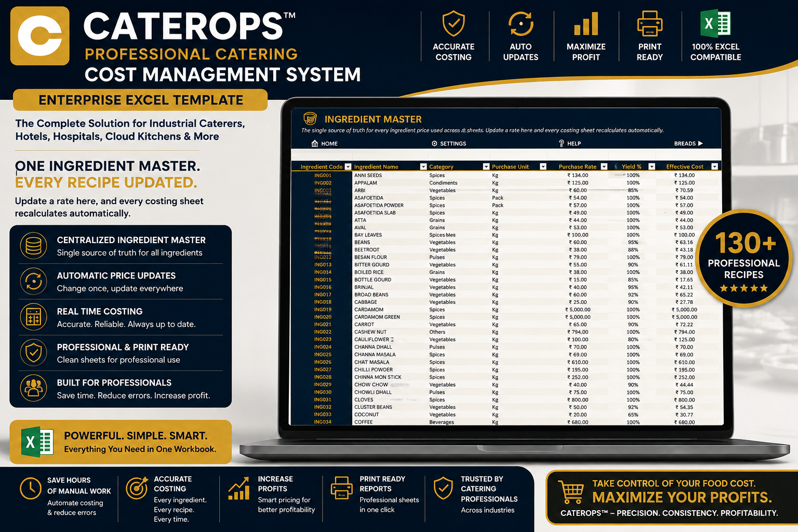Select the Pack purchase unit cell for ASAFOETIDA
Screen dimensions: 798x532
tap(498, 198)
